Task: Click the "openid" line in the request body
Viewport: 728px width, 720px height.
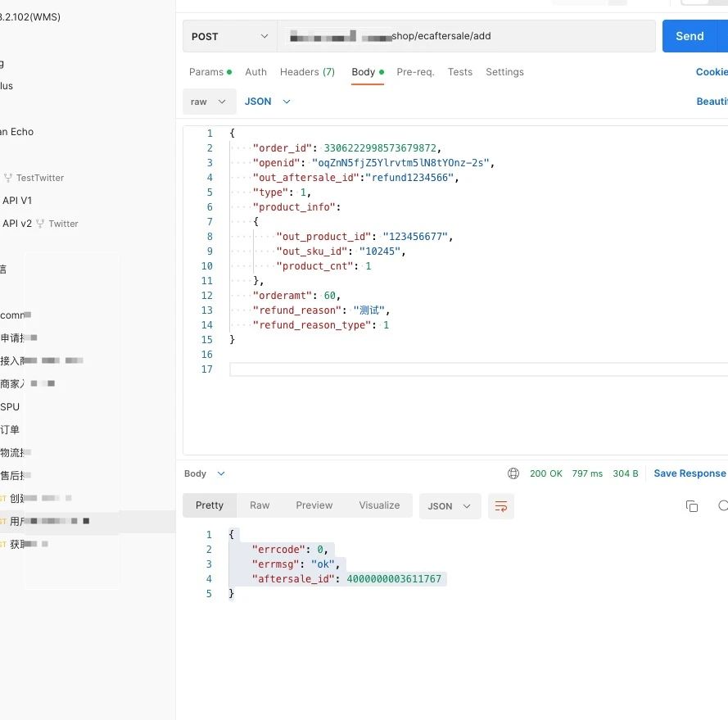Action: (373, 163)
